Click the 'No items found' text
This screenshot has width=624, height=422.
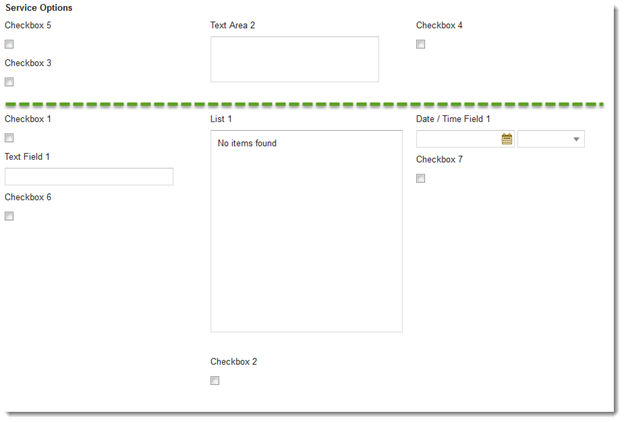click(247, 143)
